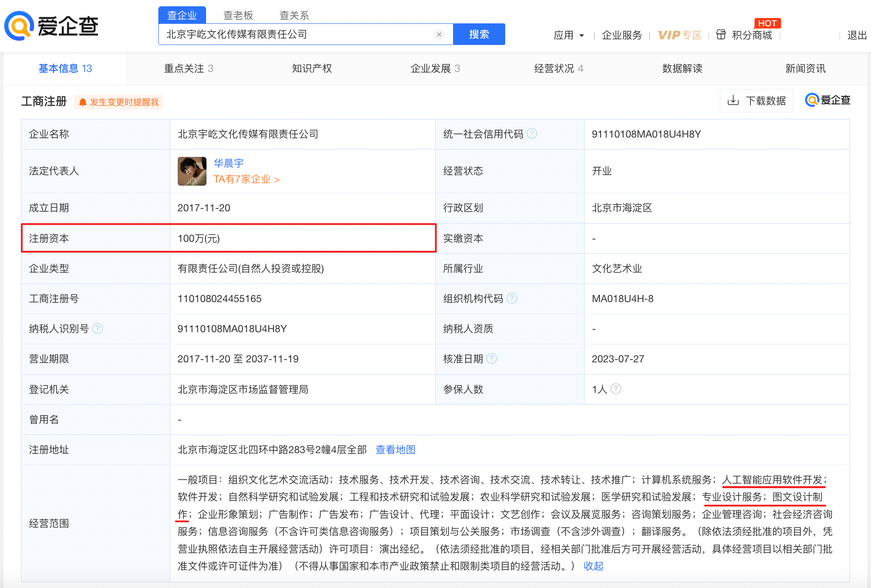Switch to the 经营状况 tab
Screen dimensions: 871x588
point(558,68)
